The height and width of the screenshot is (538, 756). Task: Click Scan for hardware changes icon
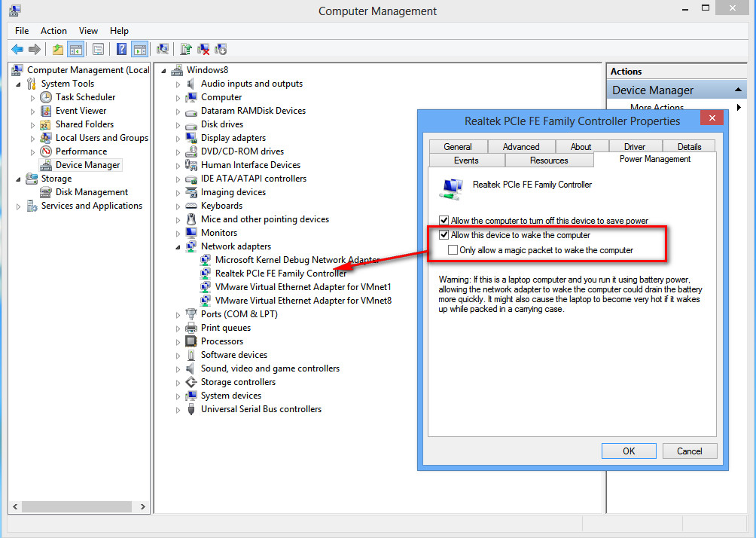tap(163, 49)
